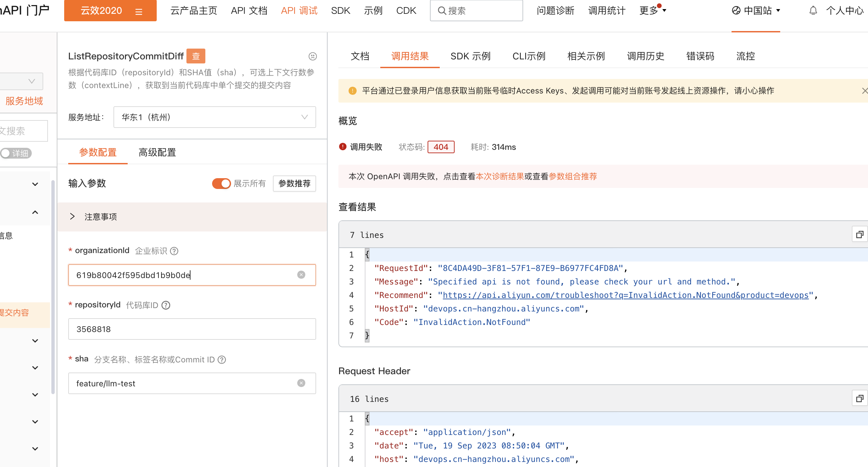Click the 参数推荐 button
This screenshot has height=467, width=868.
pyautogui.click(x=295, y=184)
